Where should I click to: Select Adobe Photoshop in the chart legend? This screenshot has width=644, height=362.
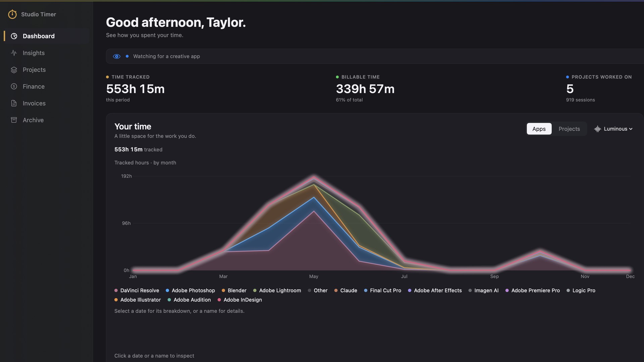(190, 291)
